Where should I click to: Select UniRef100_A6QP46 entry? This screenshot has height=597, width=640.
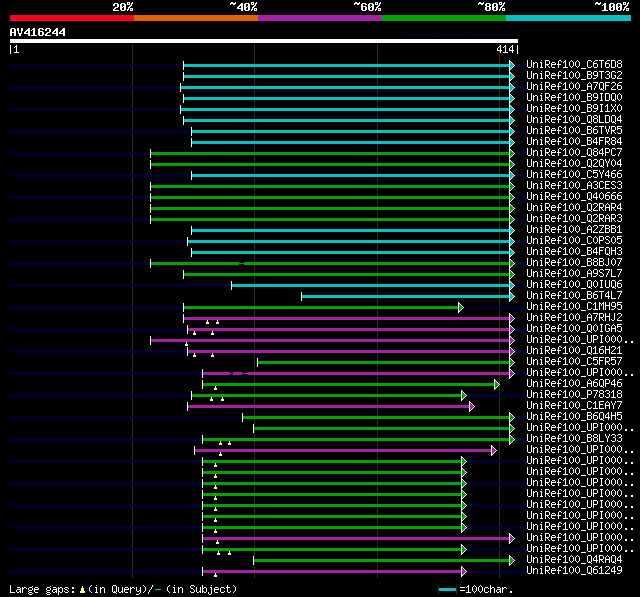574,384
